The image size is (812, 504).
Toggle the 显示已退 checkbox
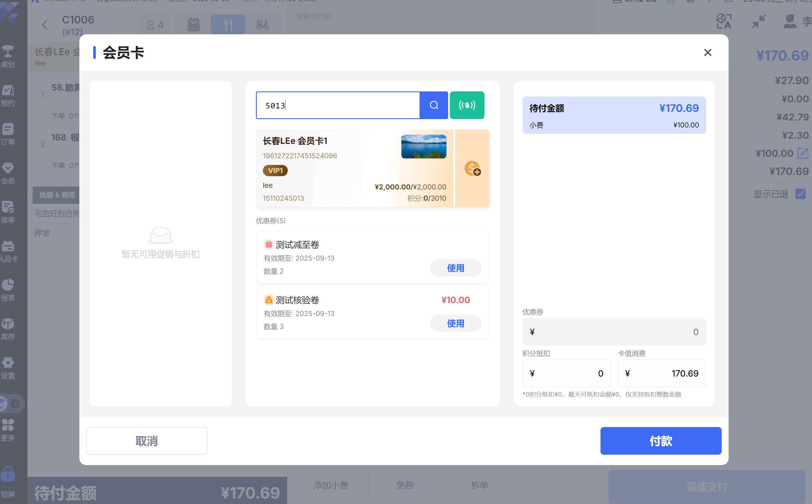point(800,194)
